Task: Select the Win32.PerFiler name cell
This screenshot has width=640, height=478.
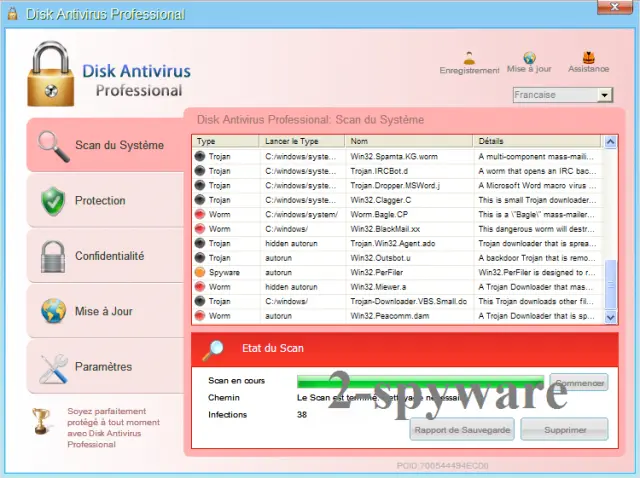Action: 377,273
